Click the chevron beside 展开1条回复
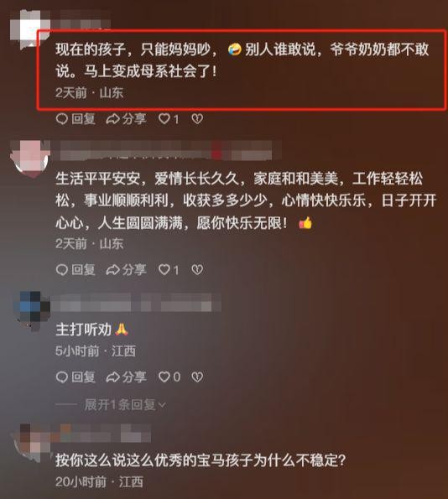This screenshot has width=448, height=499. [162, 405]
